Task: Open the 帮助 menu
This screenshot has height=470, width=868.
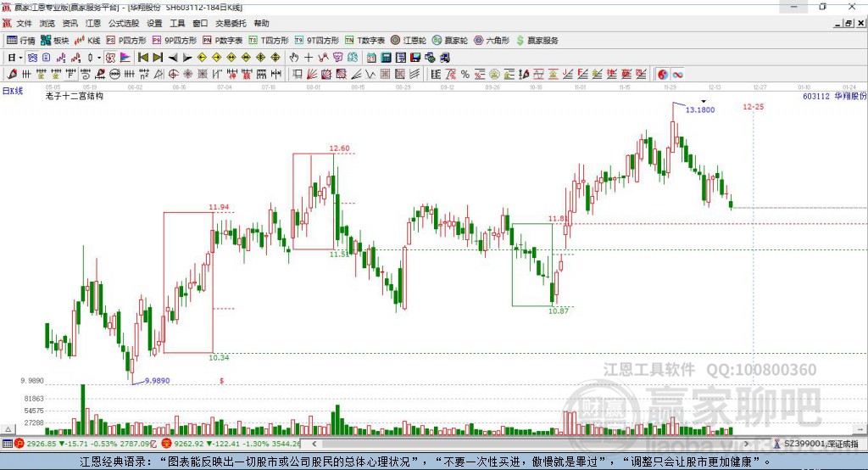Action: point(261,23)
